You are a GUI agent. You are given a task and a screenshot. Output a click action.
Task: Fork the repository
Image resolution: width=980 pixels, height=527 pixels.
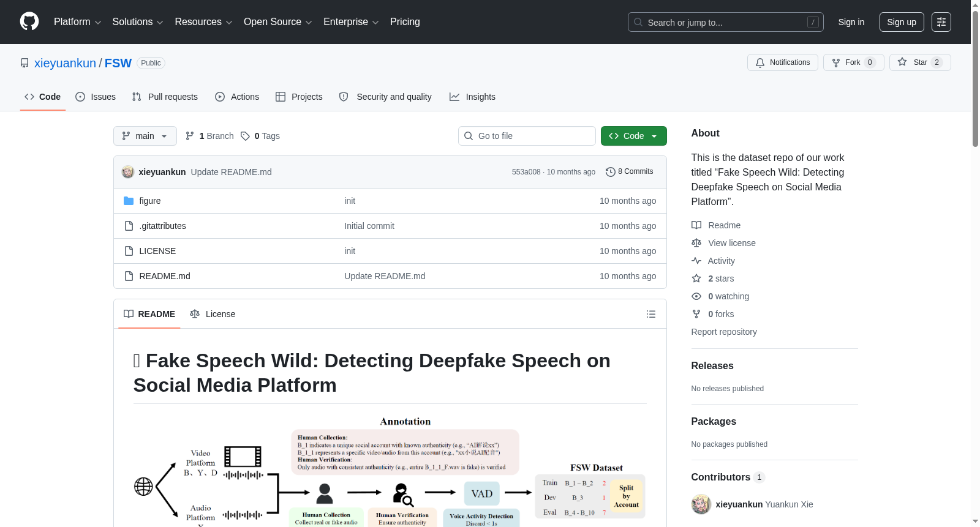(853, 62)
